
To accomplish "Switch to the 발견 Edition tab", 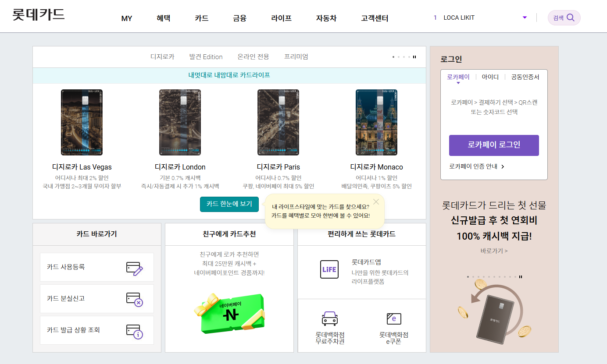I will pos(206,57).
